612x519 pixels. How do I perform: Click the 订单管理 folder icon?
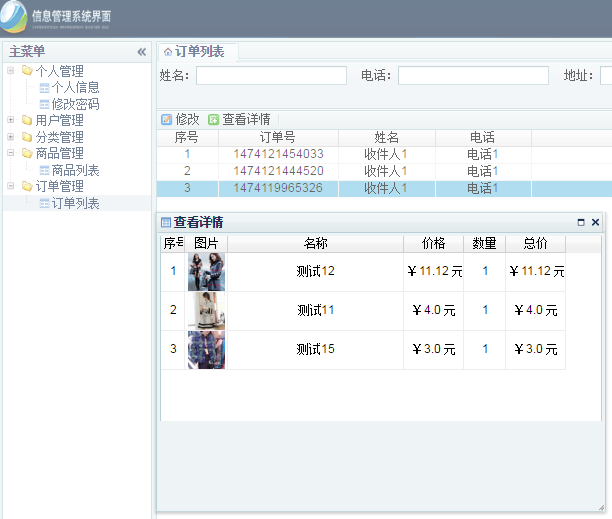pyautogui.click(x=27, y=187)
